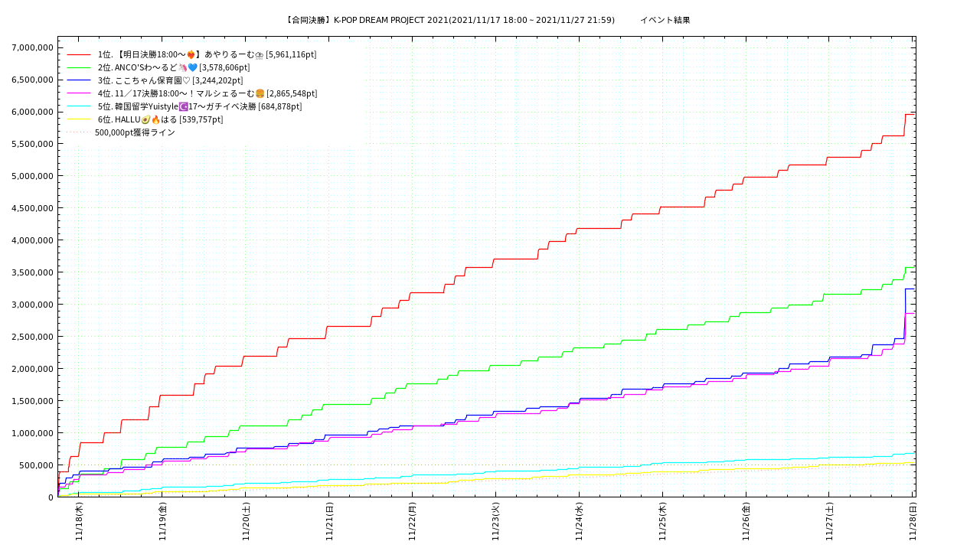The width and height of the screenshot is (980, 551).
Task: Click the イベント結果 text in the title
Action: tap(665, 20)
